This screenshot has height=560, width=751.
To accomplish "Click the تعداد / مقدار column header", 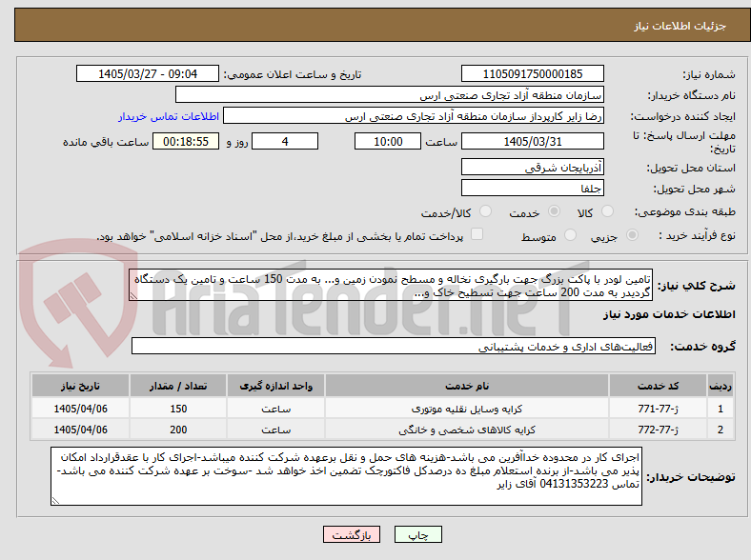I will (178, 386).
